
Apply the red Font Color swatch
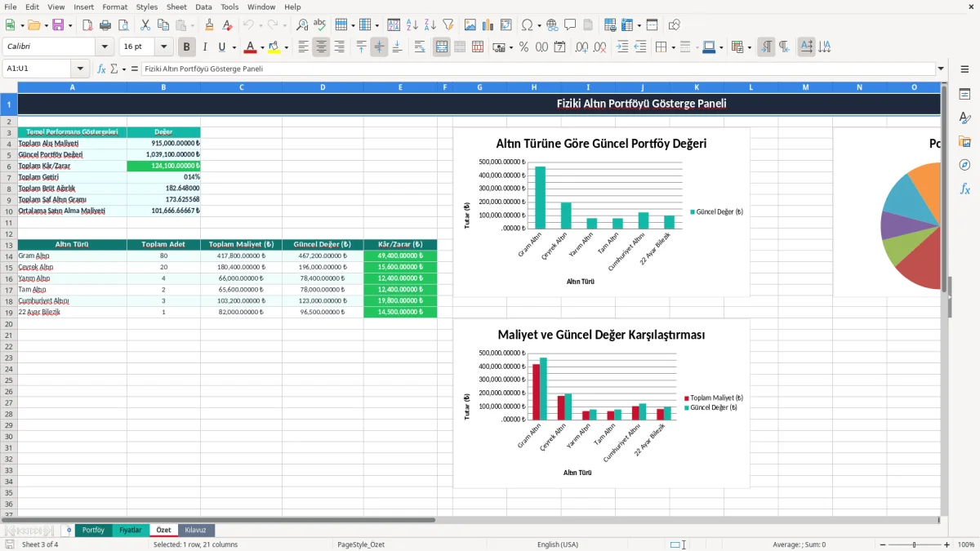coord(250,47)
